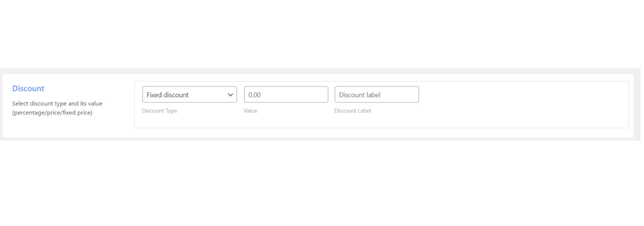The height and width of the screenshot is (226, 644).
Task: Click the right end of the Value input
Action: click(323, 94)
